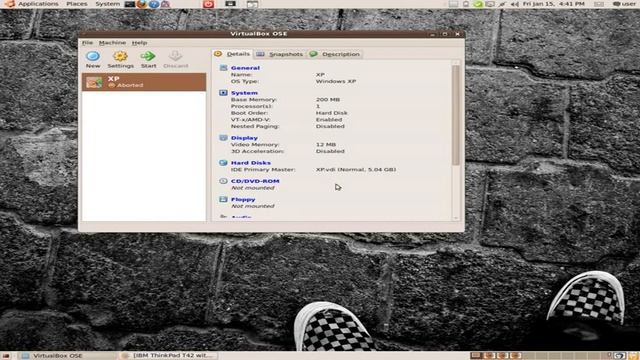Click 'VT-x/AMD-V:' label in System section
The image size is (640, 360).
click(250, 120)
